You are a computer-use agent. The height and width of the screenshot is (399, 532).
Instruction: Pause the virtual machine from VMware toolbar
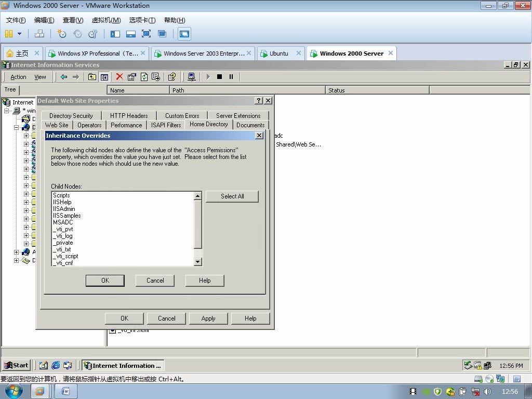click(x=9, y=34)
